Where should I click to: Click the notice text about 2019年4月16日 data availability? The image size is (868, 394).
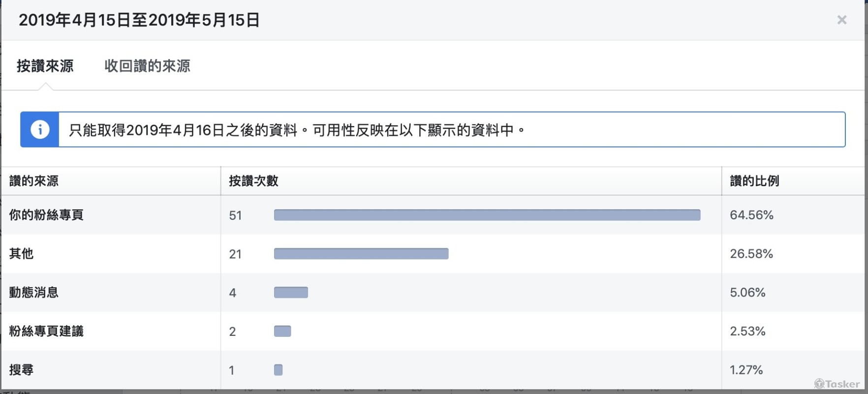pyautogui.click(x=296, y=130)
